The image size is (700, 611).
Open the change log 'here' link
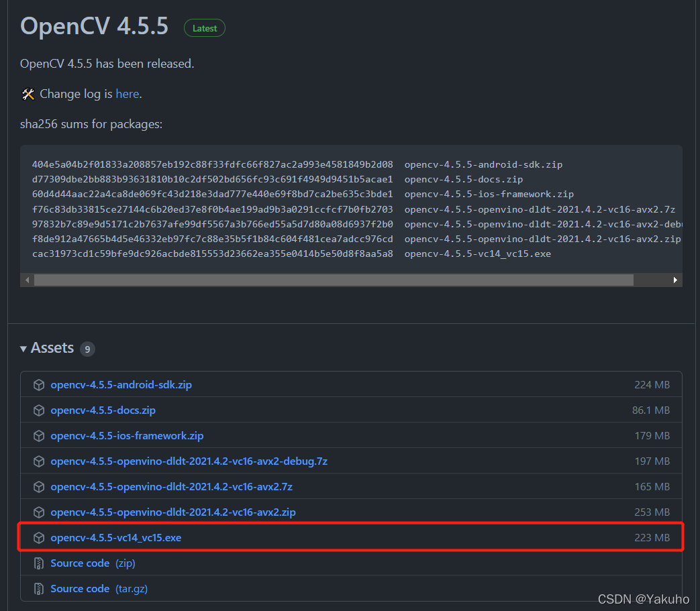[128, 93]
